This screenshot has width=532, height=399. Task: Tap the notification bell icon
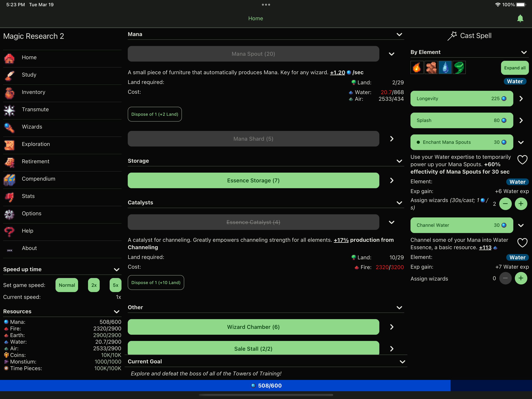click(520, 19)
